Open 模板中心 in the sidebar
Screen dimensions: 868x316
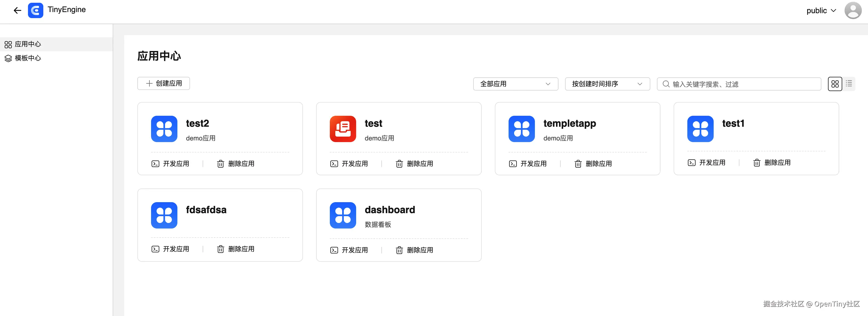click(28, 58)
